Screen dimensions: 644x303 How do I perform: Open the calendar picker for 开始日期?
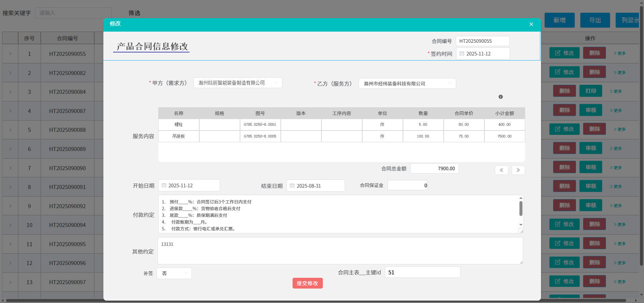164,185
